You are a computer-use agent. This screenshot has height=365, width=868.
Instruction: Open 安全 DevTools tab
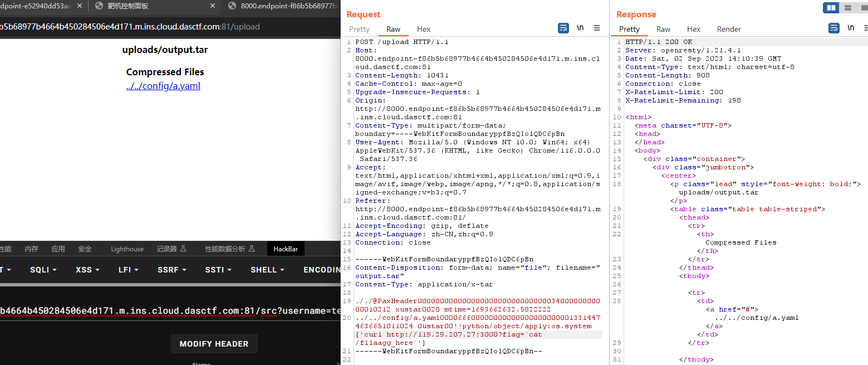click(x=85, y=249)
